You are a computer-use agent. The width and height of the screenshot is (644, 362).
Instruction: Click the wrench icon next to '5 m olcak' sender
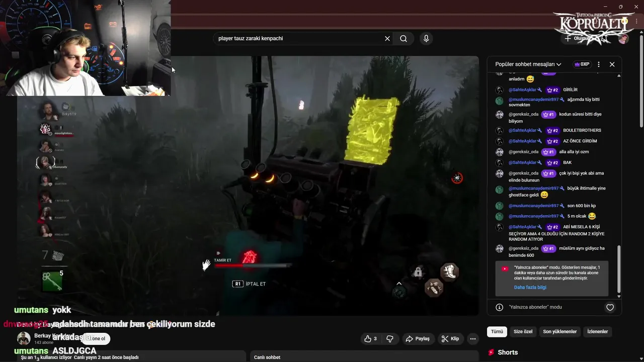[x=562, y=216]
